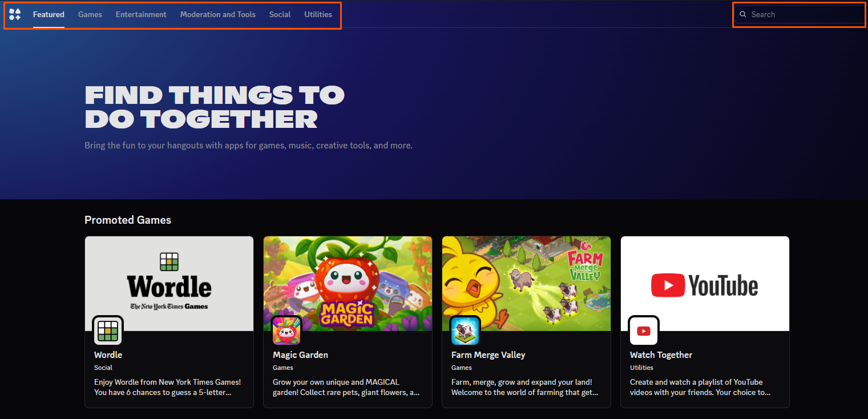This screenshot has width=868, height=419.
Task: Click the Watch Together YouTube app icon
Action: [644, 331]
